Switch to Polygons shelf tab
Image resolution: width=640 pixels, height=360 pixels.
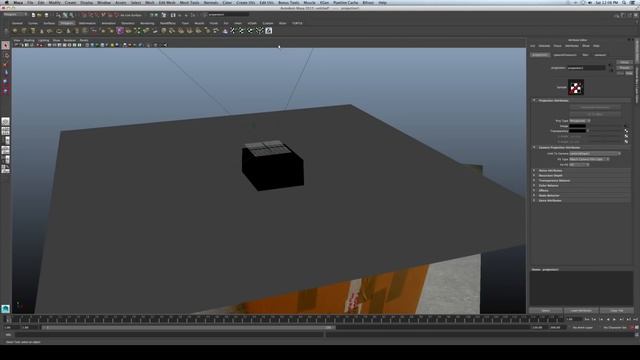tap(67, 23)
